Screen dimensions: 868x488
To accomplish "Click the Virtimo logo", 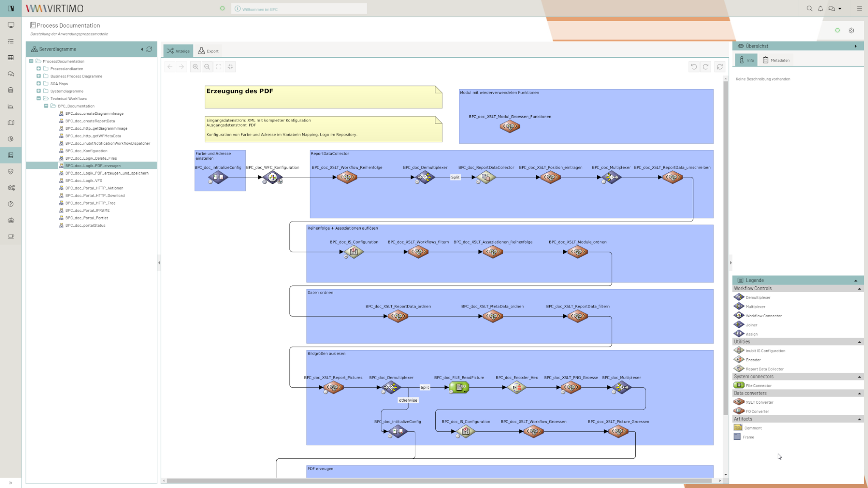I will 55,8.
